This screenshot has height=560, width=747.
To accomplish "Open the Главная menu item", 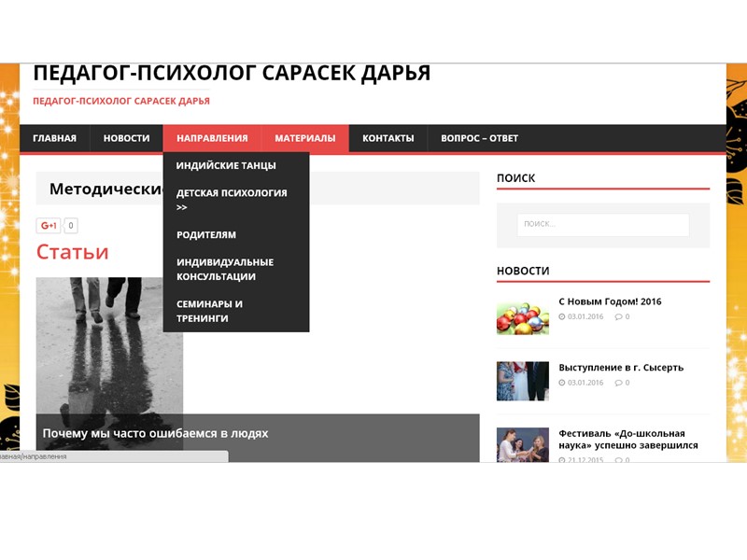I will [x=54, y=138].
